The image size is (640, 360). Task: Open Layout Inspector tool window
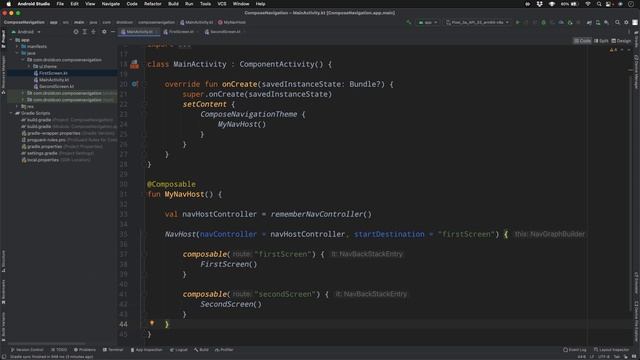(611, 350)
